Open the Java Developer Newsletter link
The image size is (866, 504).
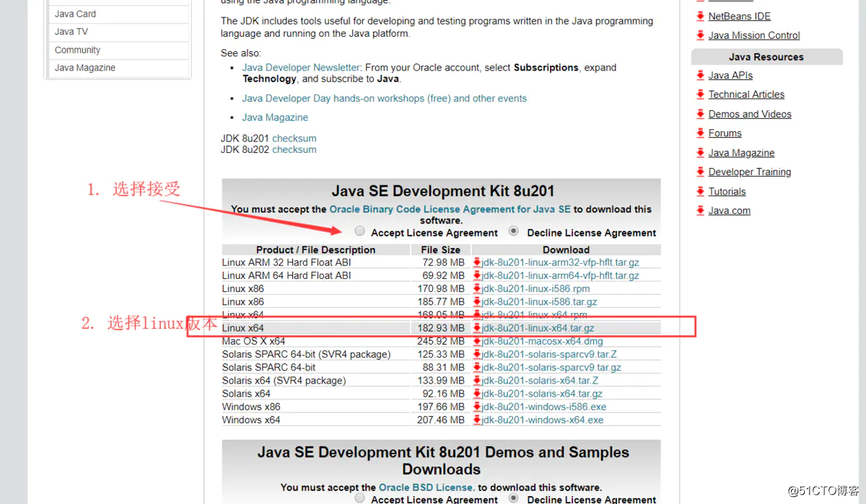coord(302,67)
